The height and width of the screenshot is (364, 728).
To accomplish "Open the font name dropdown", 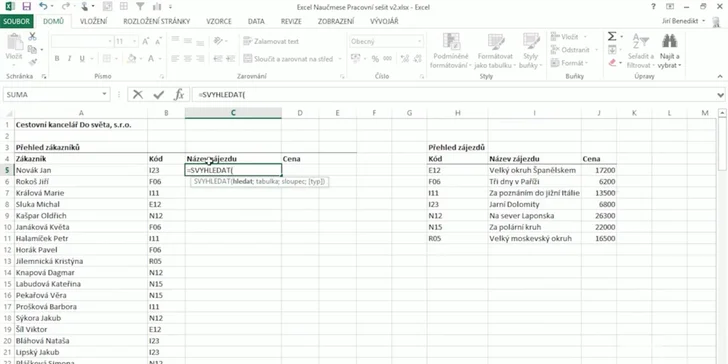I will click(x=110, y=41).
